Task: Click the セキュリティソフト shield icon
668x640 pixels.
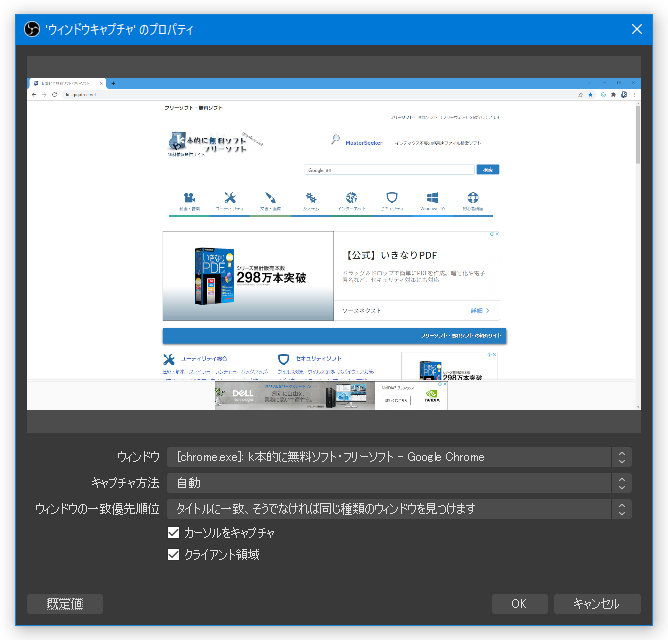Action: (283, 359)
